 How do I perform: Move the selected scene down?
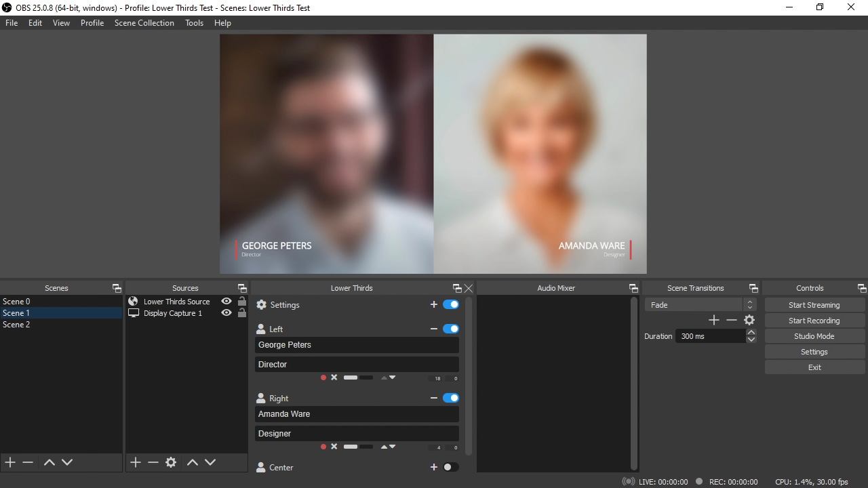67,462
